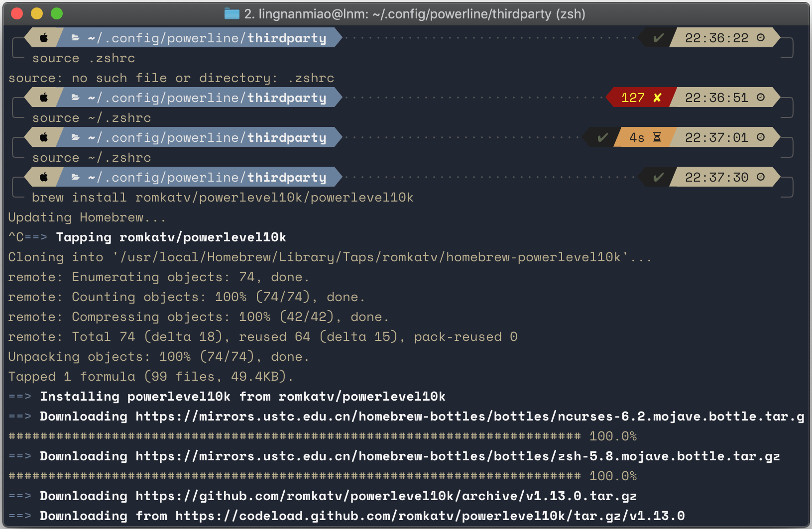
Task: Click the hourglass icon next to 4s
Action: click(657, 137)
